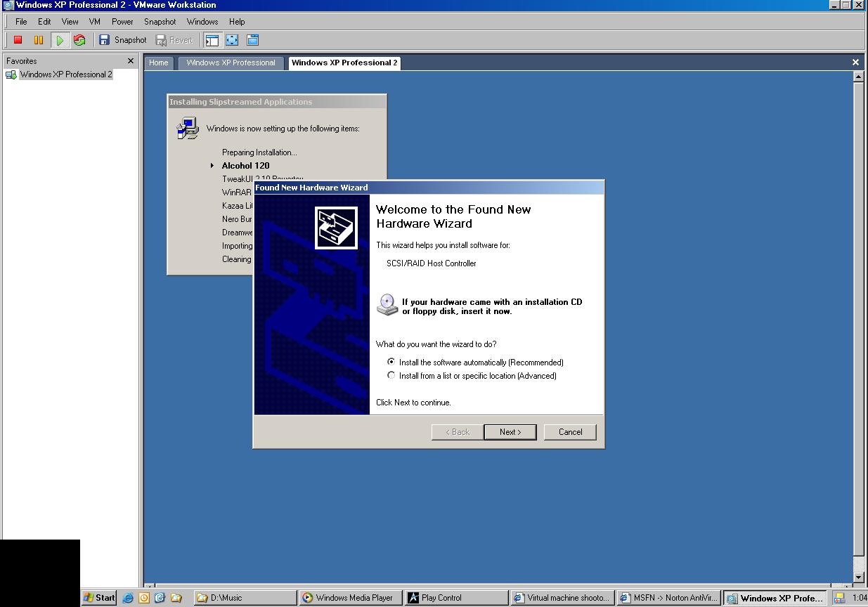The image size is (868, 607).
Task: Launch Internet Explorer from Quick Launch
Action: tap(128, 598)
